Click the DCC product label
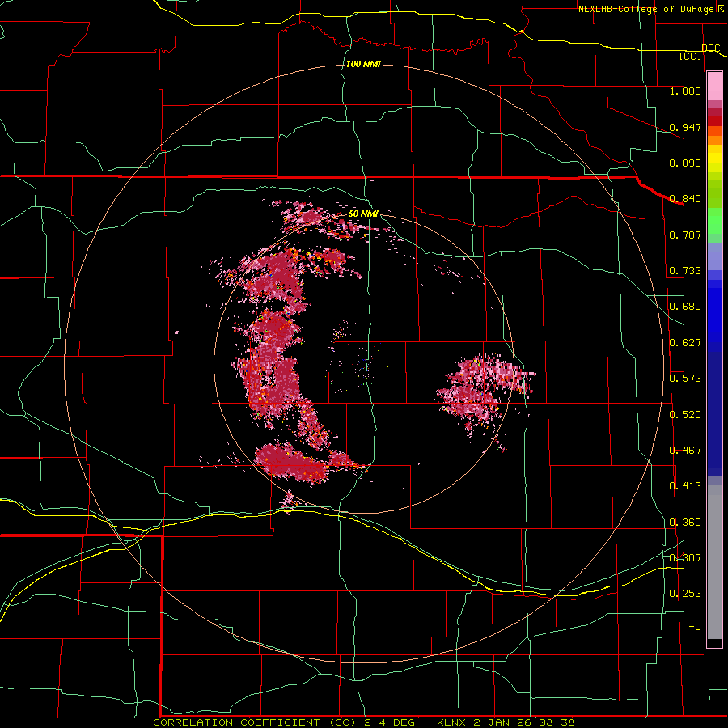Image resolution: width=728 pixels, height=728 pixels. [710, 48]
